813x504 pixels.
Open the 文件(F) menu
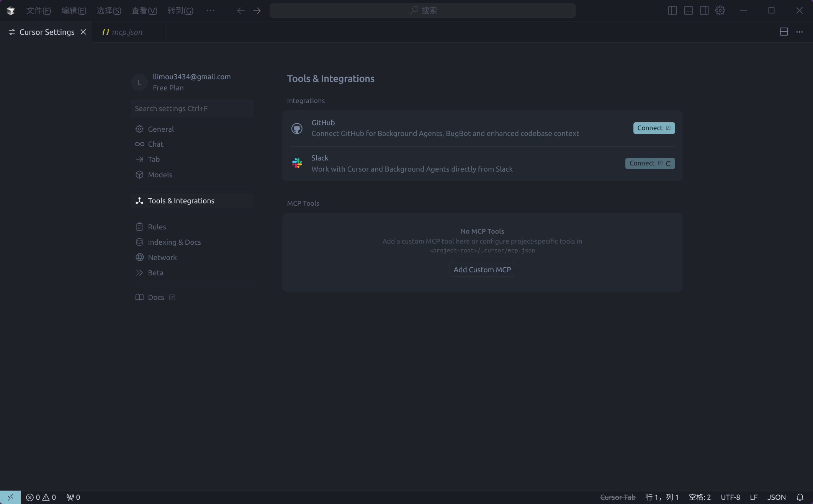(x=38, y=10)
